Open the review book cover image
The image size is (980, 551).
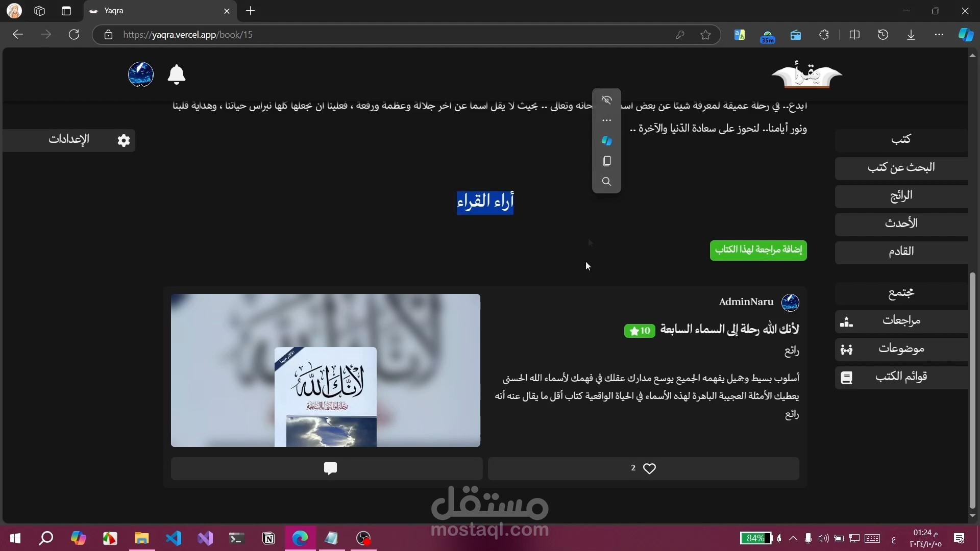[x=326, y=370]
